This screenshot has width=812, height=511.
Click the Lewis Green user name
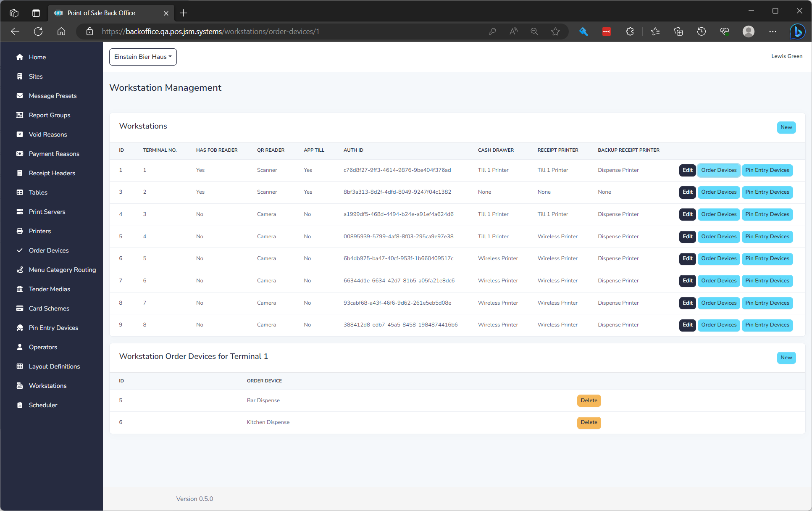[786, 56]
